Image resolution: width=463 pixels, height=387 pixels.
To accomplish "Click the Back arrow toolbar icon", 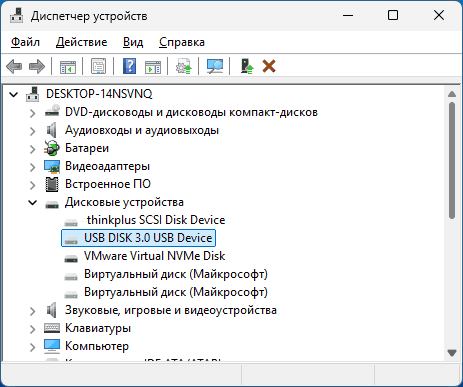I will click(x=14, y=66).
